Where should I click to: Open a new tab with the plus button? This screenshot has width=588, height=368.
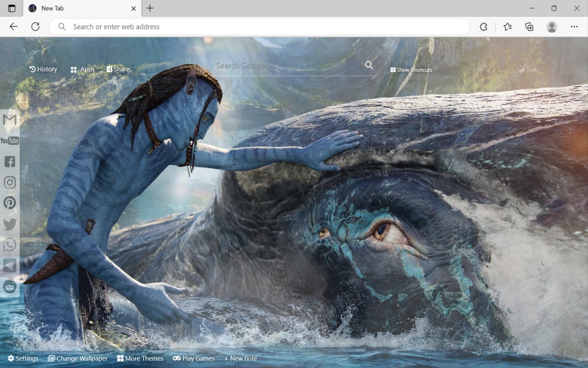[x=150, y=8]
